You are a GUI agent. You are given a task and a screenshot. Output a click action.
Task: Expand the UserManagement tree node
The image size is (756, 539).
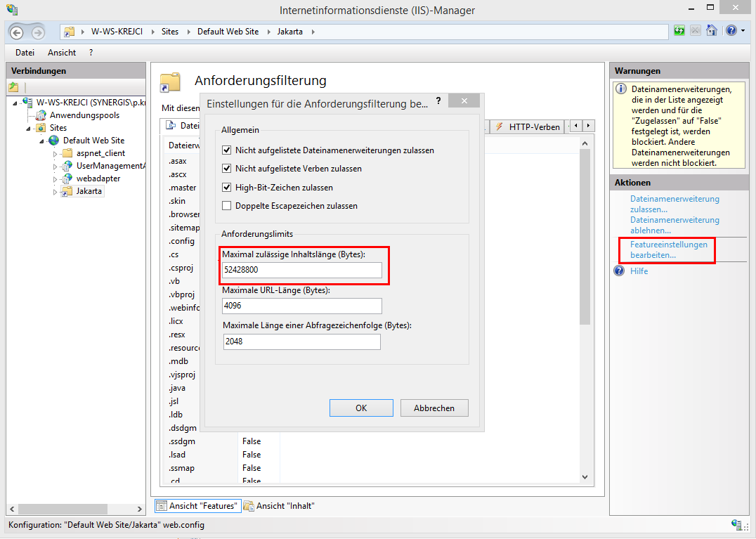tap(55, 167)
